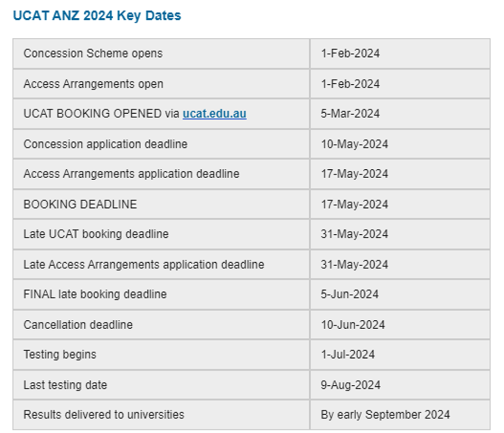Image resolution: width=504 pixels, height=433 pixels.
Task: Click the Late UCAT booking deadline cell
Action: pos(96,234)
